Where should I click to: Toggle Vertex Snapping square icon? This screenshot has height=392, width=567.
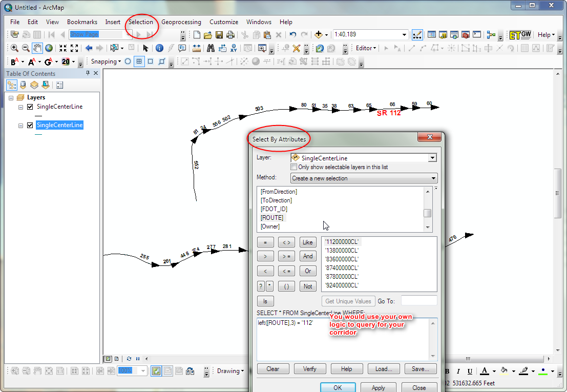click(x=151, y=61)
